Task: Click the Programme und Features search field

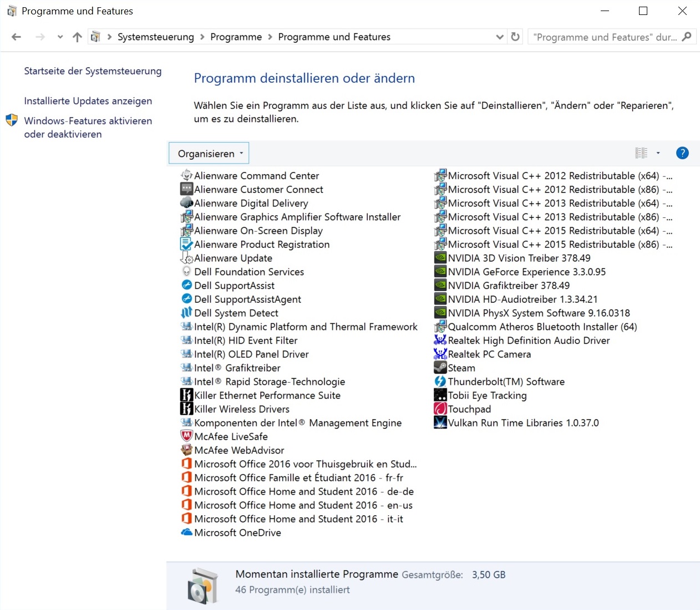Action: point(603,37)
